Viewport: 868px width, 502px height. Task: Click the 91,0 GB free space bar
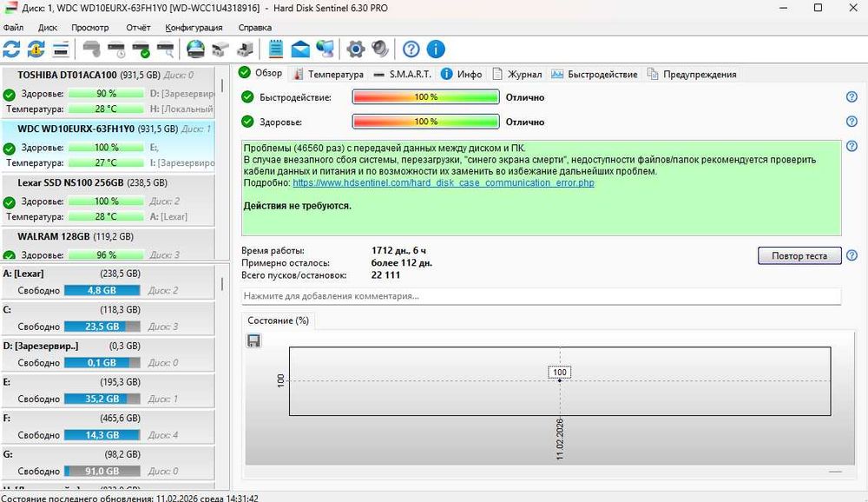click(102, 471)
